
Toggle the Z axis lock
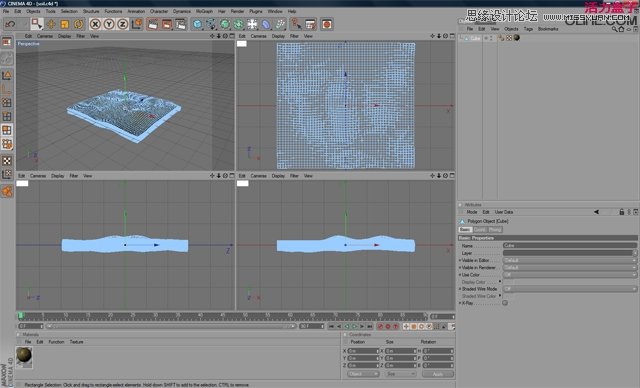[x=122, y=24]
